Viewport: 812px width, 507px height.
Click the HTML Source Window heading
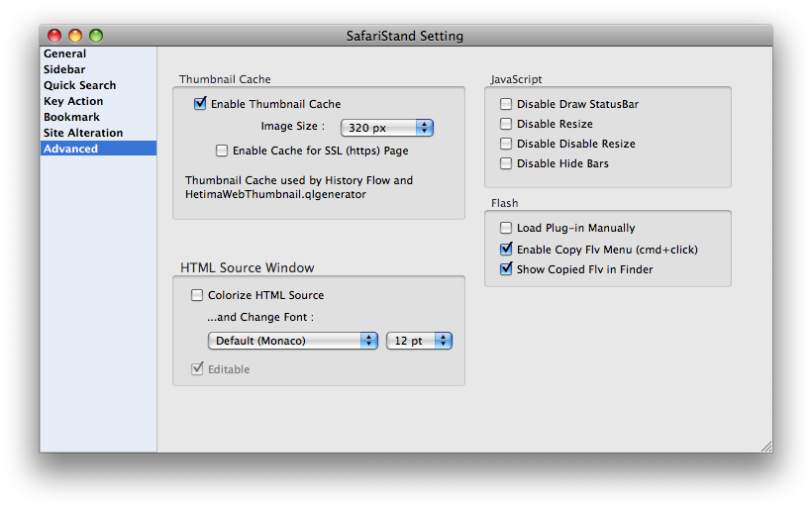tap(247, 267)
